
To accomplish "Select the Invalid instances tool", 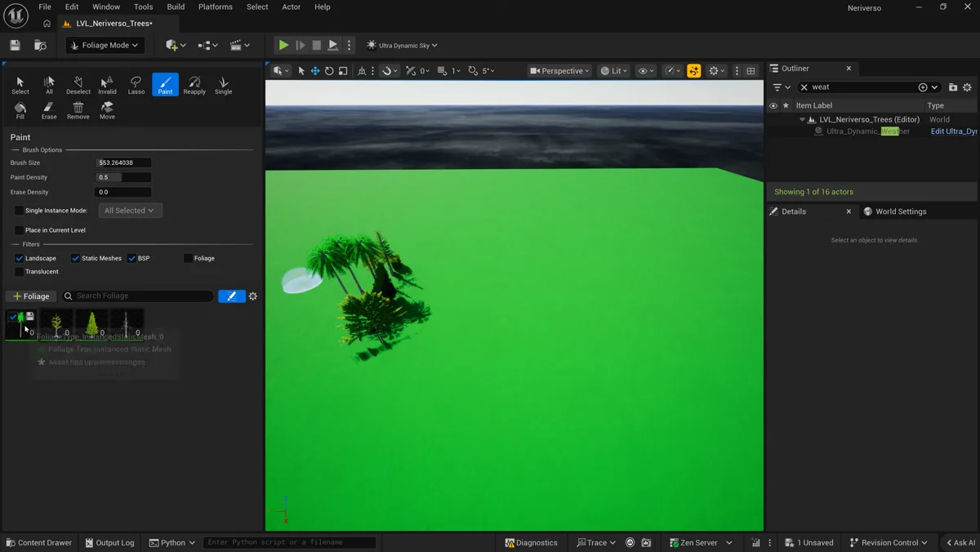I will 107,85.
